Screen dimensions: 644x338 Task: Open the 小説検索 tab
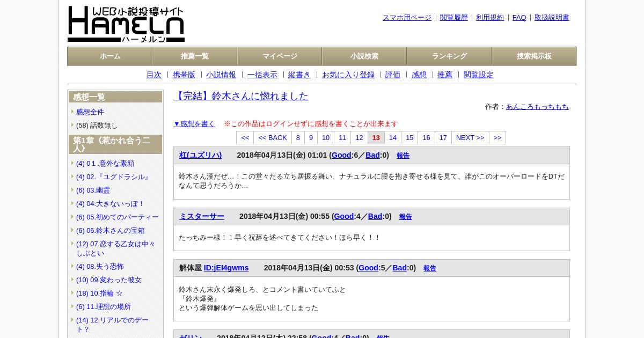point(364,56)
